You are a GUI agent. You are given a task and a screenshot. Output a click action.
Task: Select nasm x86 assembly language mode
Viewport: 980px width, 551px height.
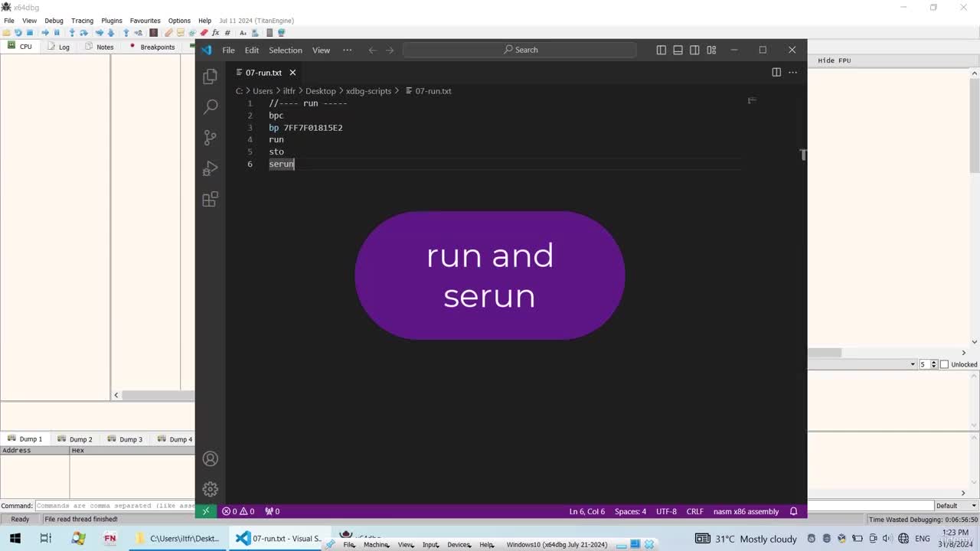[x=746, y=511]
